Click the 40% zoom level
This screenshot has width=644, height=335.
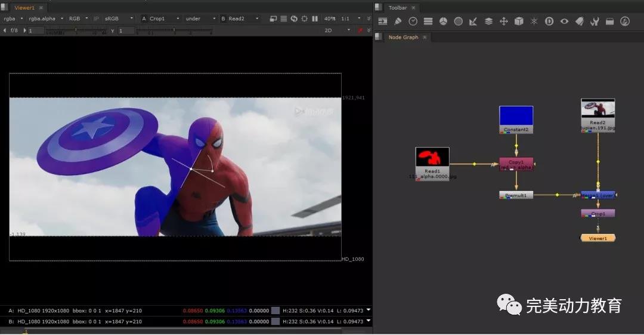coord(329,19)
